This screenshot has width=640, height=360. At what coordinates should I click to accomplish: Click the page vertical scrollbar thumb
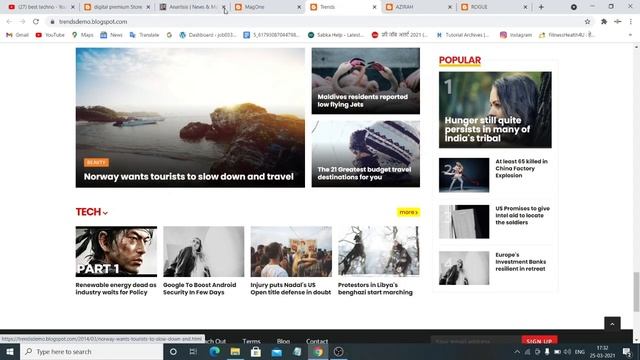pyautogui.click(x=636, y=292)
